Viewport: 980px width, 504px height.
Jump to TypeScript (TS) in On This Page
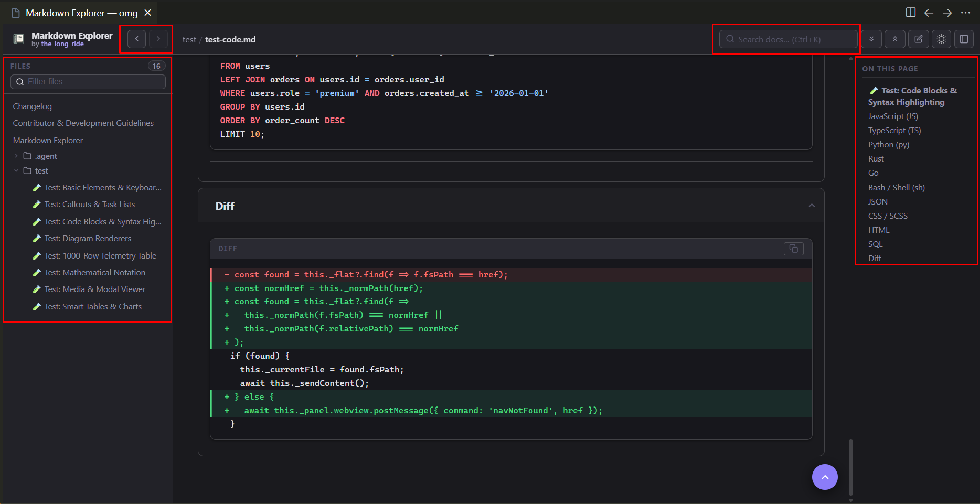coord(894,131)
